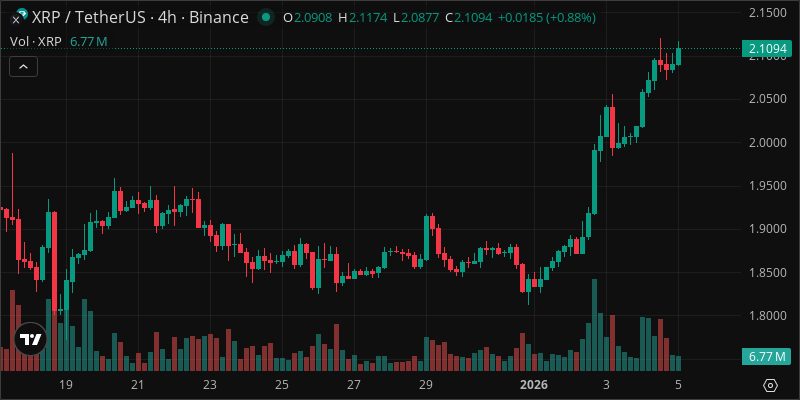800x400 pixels.
Task: Click the +0.0185 (+0.88%) change text
Action: (547, 18)
